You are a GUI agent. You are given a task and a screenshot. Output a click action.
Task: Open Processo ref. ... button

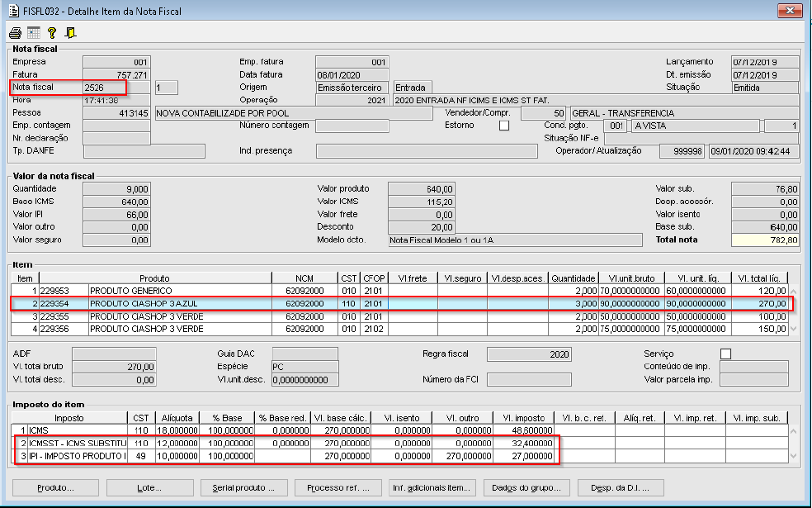(338, 487)
